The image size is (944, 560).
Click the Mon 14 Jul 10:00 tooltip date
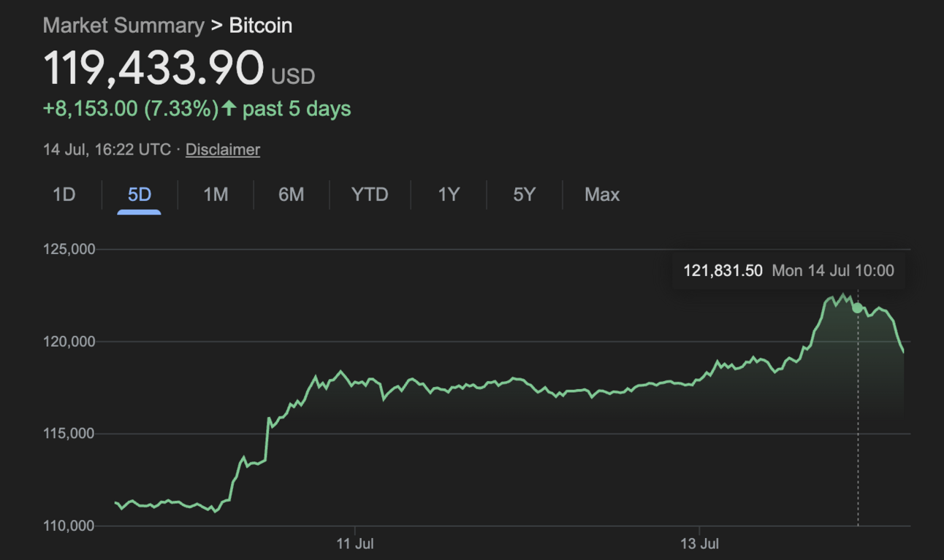tap(833, 271)
